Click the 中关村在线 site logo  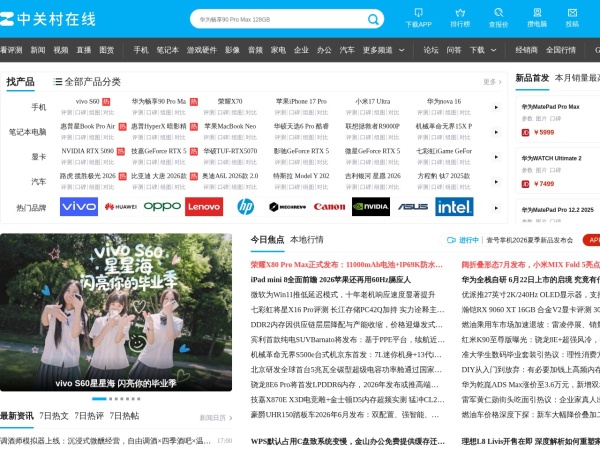tap(48, 19)
